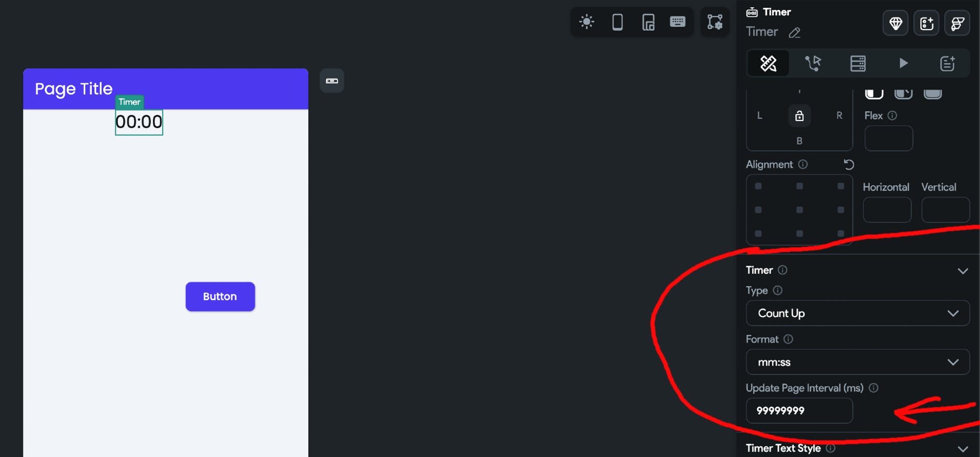Toggle light mode sun icon
Viewport: 980px width, 457px height.
click(586, 22)
